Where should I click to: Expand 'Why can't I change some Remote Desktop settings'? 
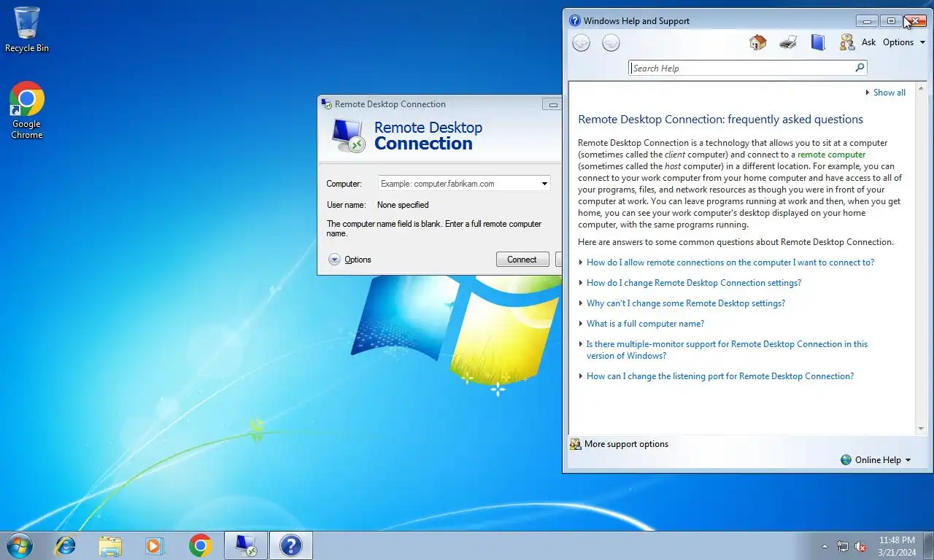click(686, 303)
